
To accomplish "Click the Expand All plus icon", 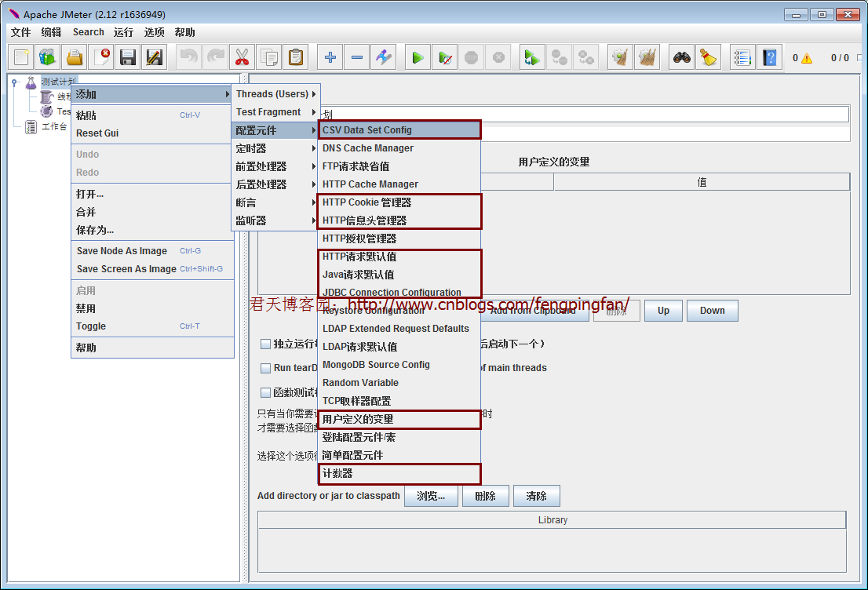I will click(330, 57).
